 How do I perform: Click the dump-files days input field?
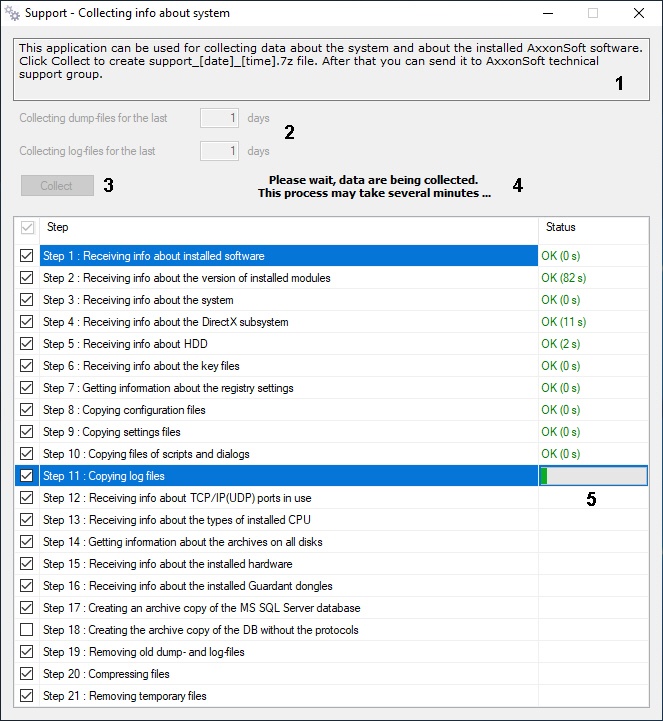pyautogui.click(x=219, y=118)
